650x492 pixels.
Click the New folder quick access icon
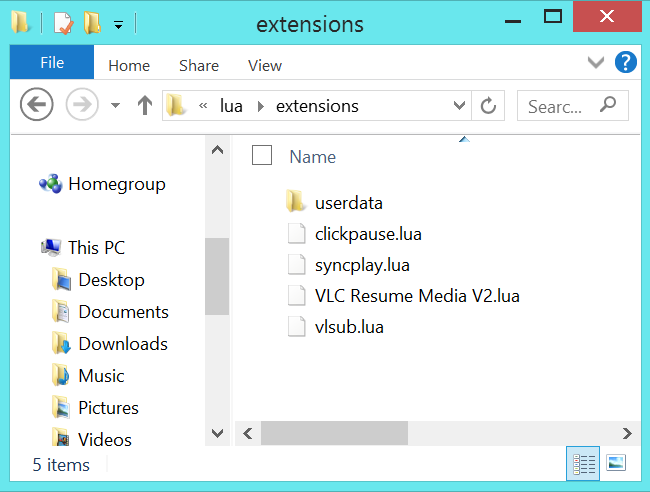(x=92, y=22)
